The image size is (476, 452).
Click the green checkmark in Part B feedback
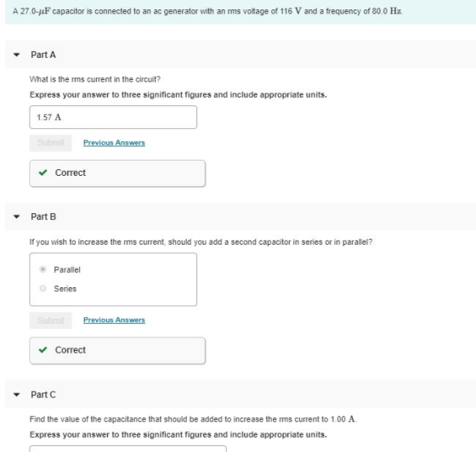pos(42,350)
